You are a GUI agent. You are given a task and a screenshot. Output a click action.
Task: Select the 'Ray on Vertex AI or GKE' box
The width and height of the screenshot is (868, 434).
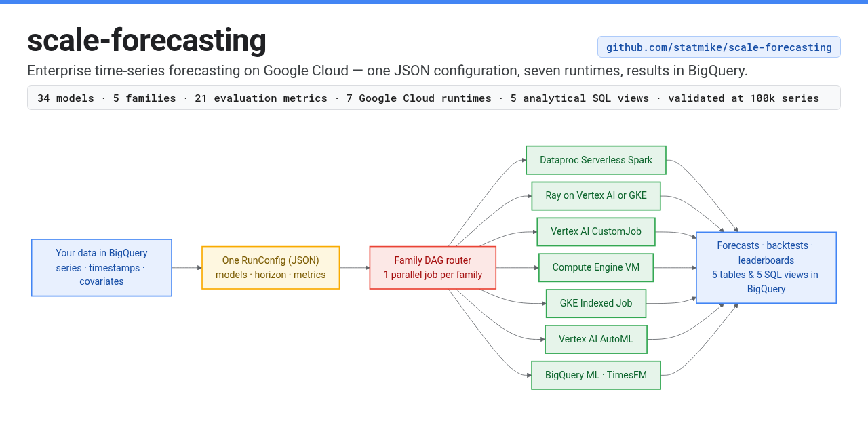[x=596, y=196]
